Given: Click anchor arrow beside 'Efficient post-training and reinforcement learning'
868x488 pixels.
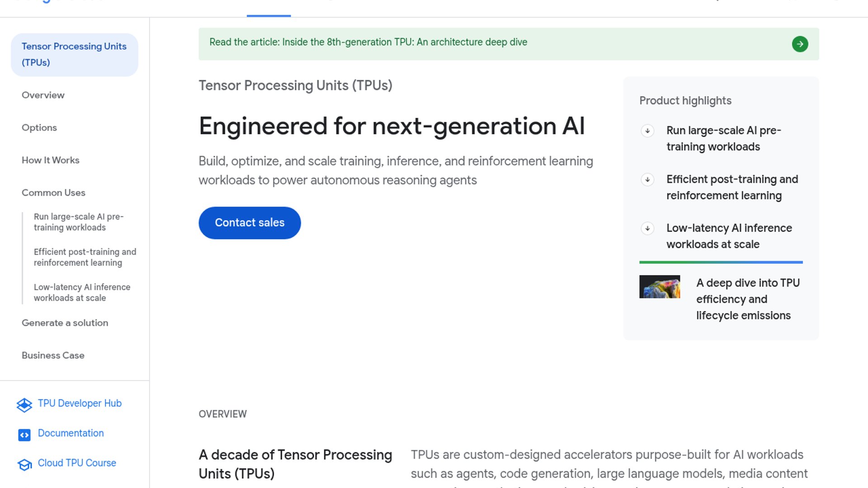Looking at the screenshot, I should click(647, 180).
